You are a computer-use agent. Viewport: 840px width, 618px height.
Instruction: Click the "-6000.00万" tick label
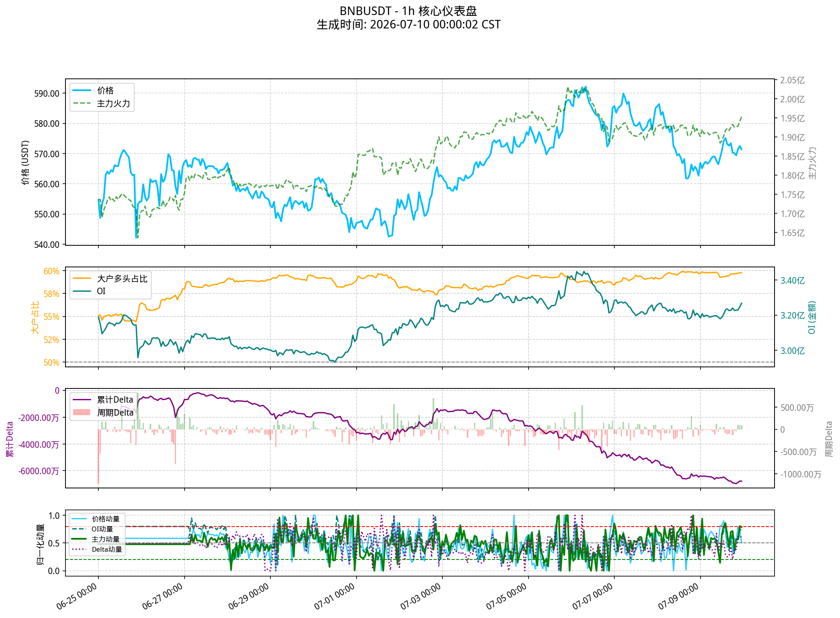pos(39,471)
